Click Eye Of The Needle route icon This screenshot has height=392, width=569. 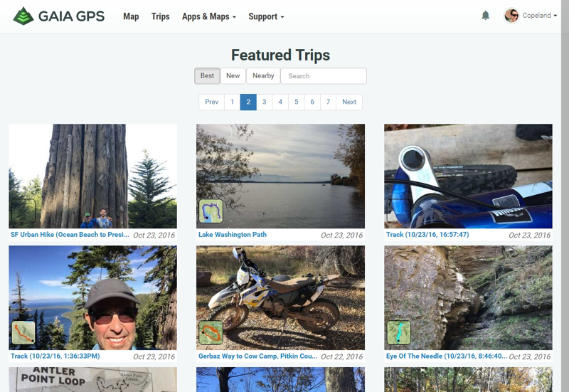click(399, 332)
